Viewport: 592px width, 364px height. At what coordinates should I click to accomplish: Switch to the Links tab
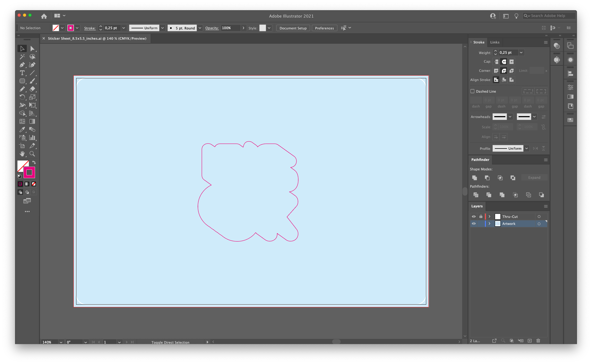point(495,42)
